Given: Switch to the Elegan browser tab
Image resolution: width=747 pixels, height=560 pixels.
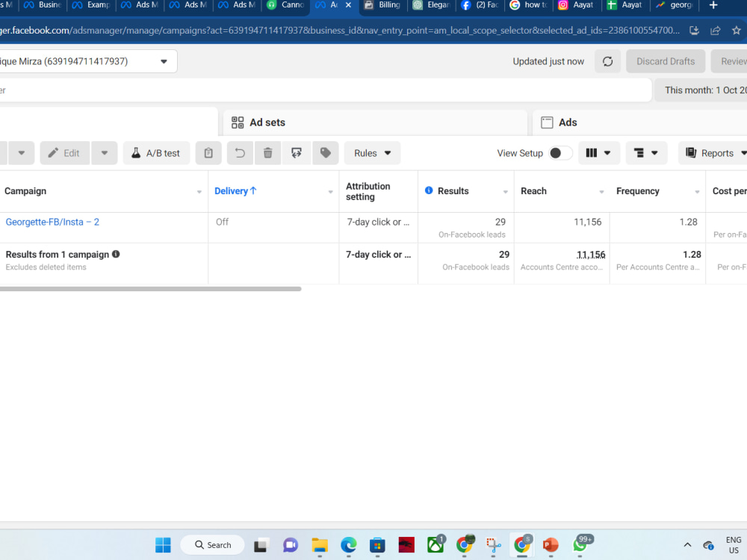Looking at the screenshot, I should coord(432,5).
